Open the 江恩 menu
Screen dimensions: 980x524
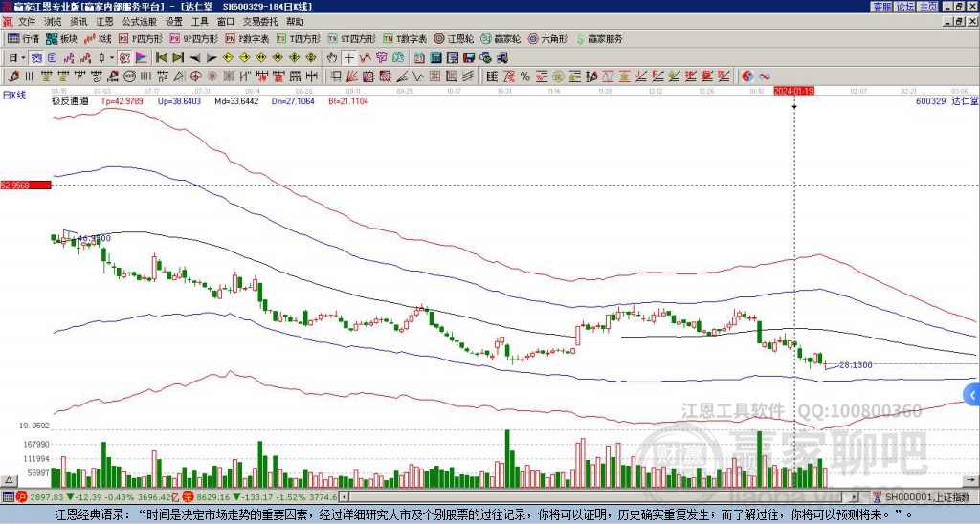104,22
